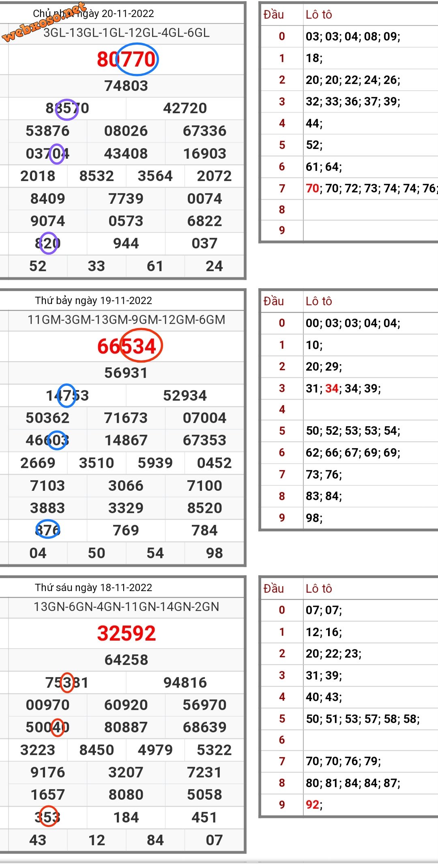The image size is (438, 868).
Task: Click the three-digit result 037
Action: pos(205,243)
